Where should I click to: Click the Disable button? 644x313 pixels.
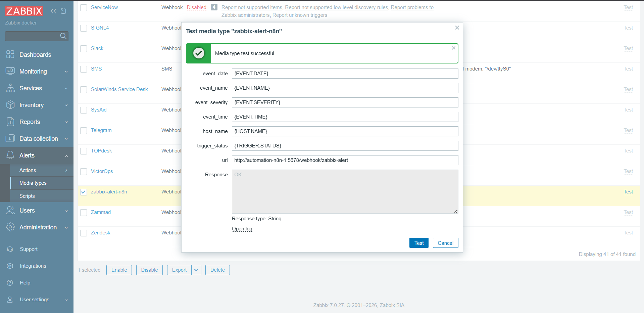coord(149,270)
